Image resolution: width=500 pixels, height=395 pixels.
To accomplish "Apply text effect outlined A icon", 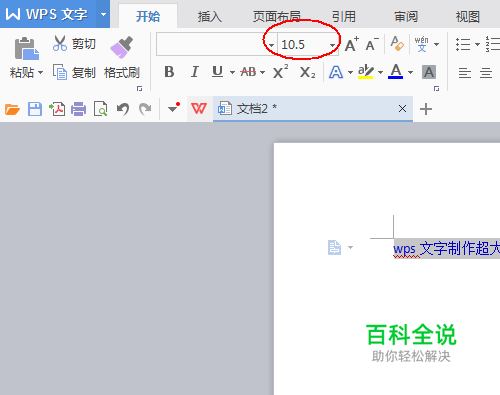I will [336, 72].
